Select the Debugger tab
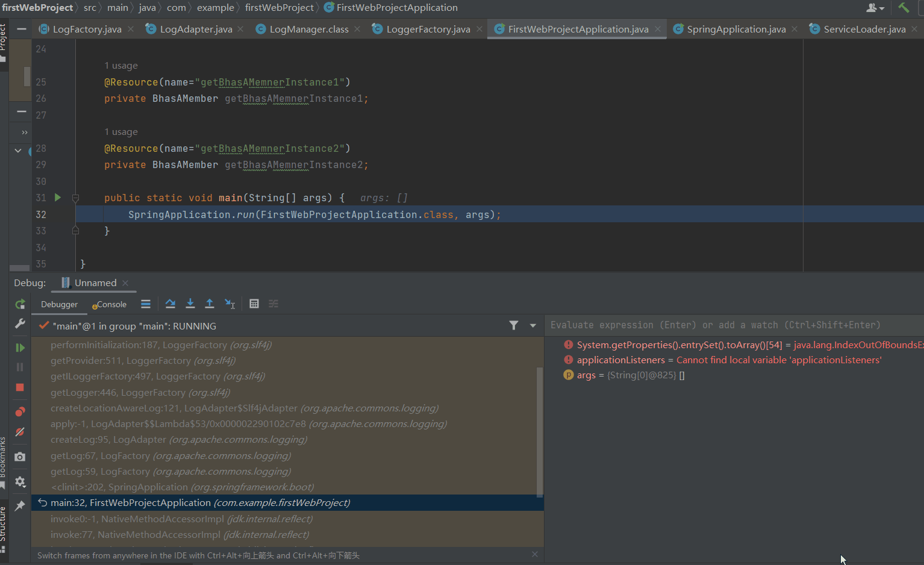This screenshot has width=924, height=565. click(59, 304)
